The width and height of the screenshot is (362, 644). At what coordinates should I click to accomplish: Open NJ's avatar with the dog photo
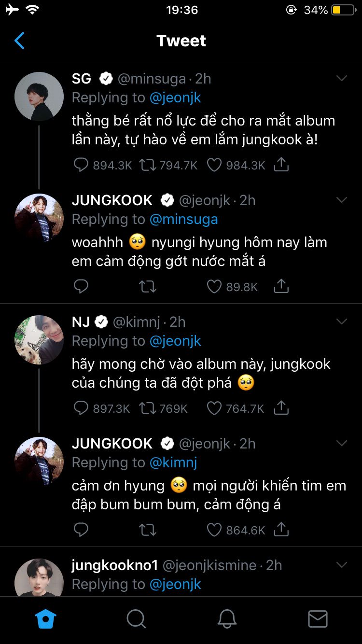tap(39, 340)
